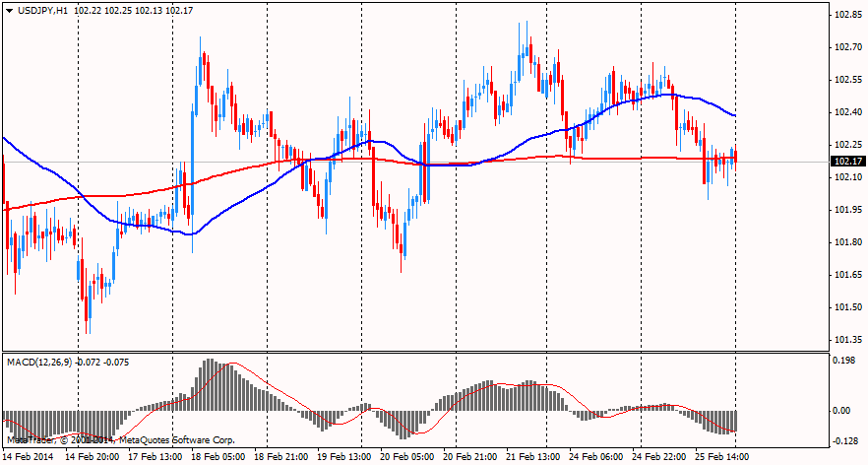
Task: Click the 102.70 price scale label
Action: (847, 47)
